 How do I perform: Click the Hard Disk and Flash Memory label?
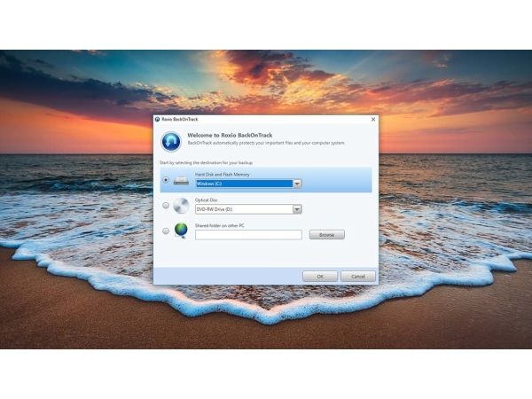click(222, 175)
